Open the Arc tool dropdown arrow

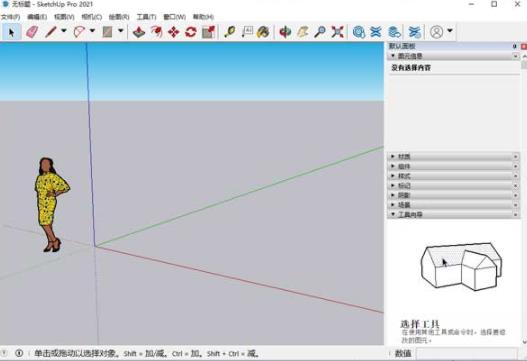92,31
